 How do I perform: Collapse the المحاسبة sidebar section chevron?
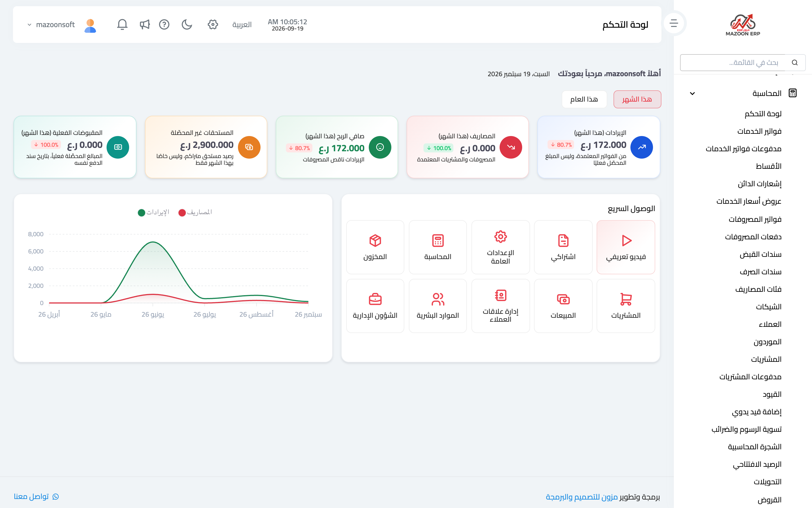[692, 93]
